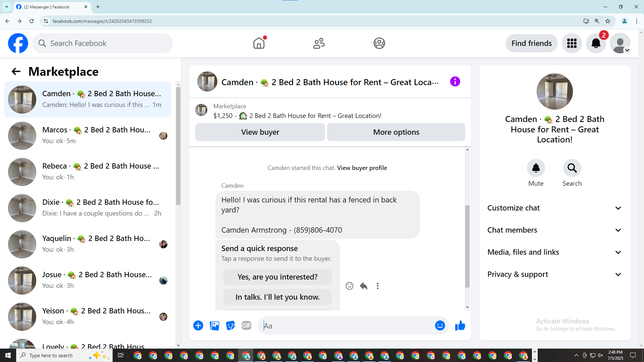Screen dimensions: 644x362
Task: Expand Media, files and links section
Action: 554,252
